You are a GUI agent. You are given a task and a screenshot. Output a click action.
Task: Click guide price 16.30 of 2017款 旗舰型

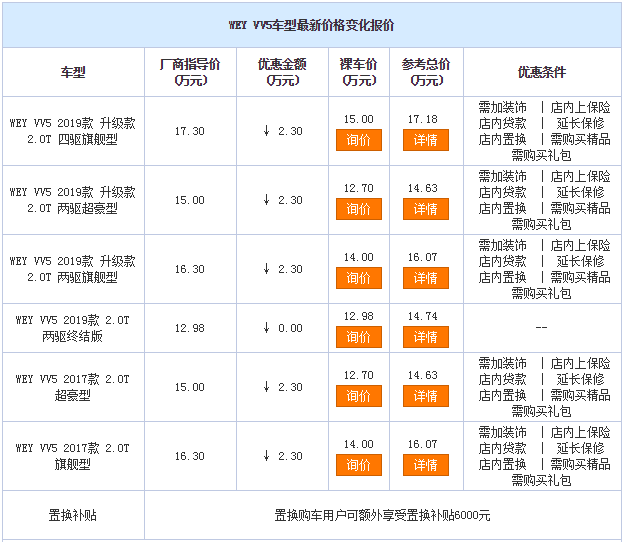click(190, 456)
